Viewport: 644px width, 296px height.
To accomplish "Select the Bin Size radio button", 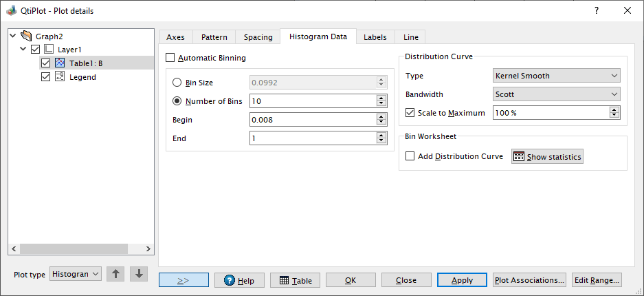I will tap(177, 83).
